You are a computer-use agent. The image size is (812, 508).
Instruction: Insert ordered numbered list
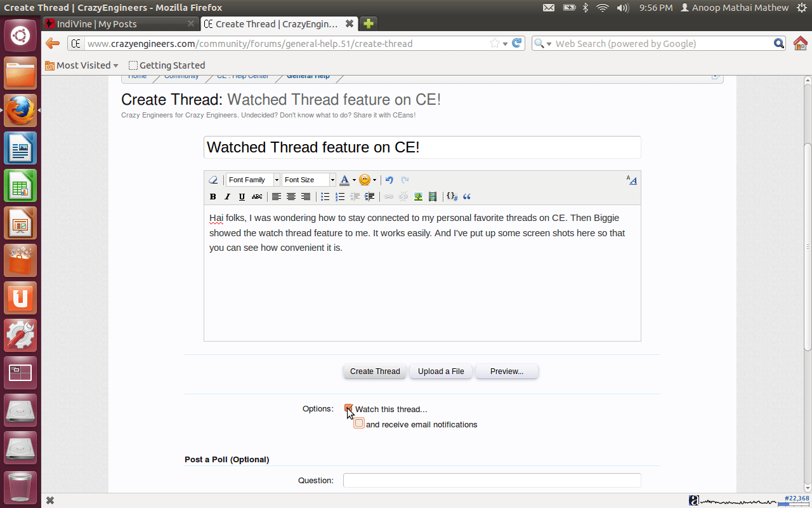340,197
